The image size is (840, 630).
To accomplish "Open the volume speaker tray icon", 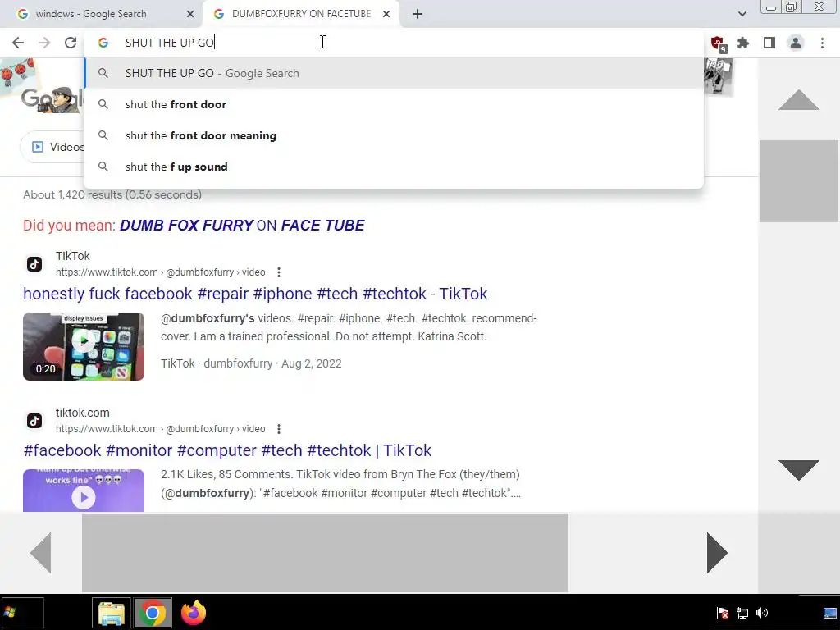I will click(x=762, y=613).
